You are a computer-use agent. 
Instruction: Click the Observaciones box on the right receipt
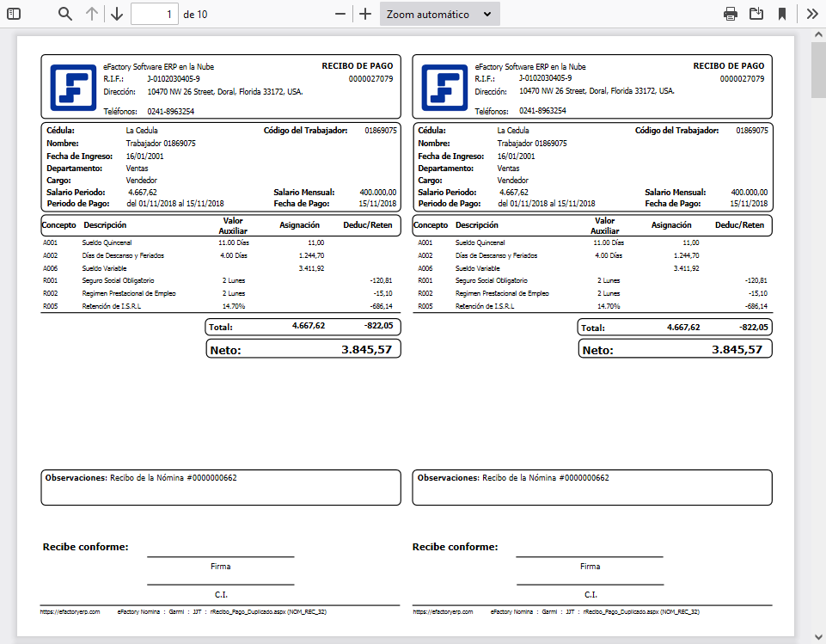click(591, 487)
